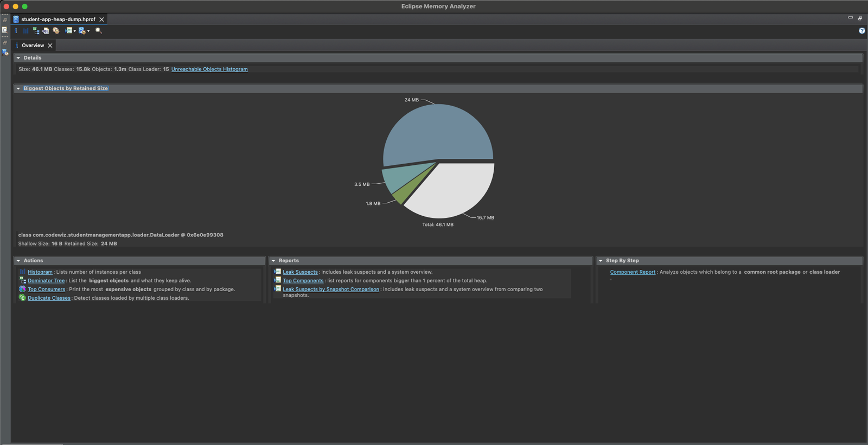Select the student-app-heap-dump.hprof editor tab

[58, 20]
